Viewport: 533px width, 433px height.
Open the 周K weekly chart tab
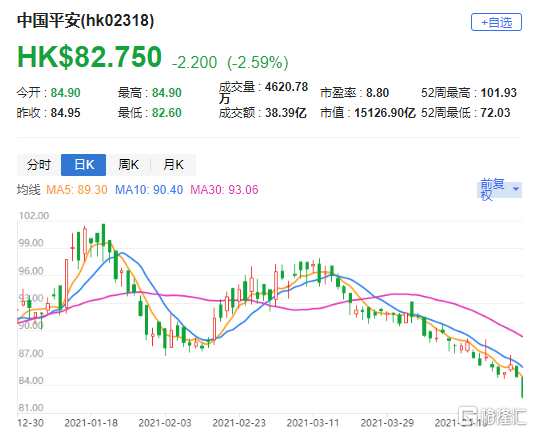[128, 165]
